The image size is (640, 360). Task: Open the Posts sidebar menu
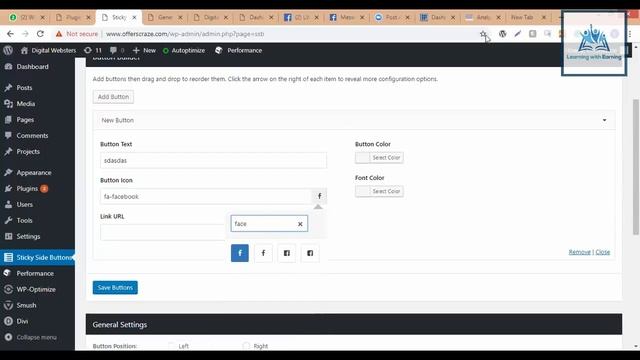[x=24, y=88]
